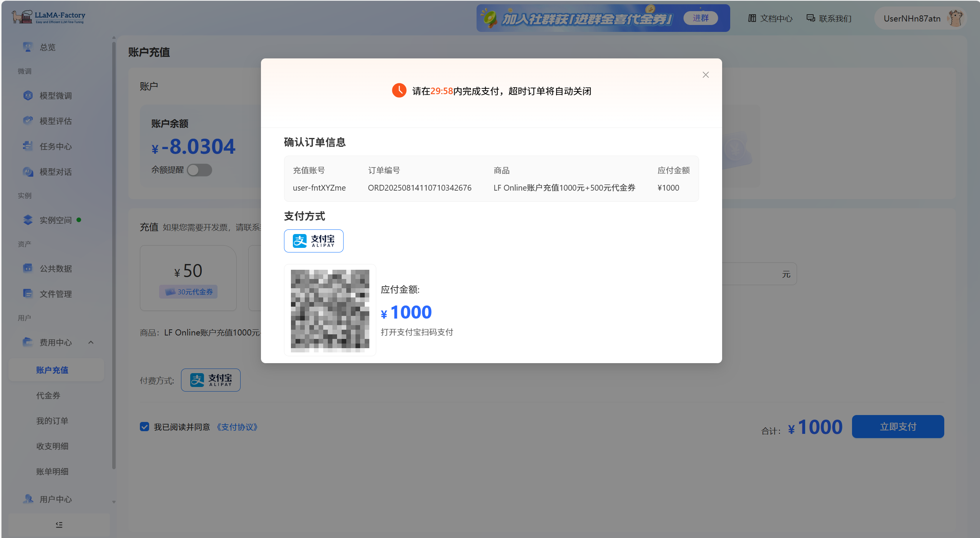Collapse the 费用中心 menu chevron
Image resolution: width=980 pixels, height=538 pixels.
(91, 342)
